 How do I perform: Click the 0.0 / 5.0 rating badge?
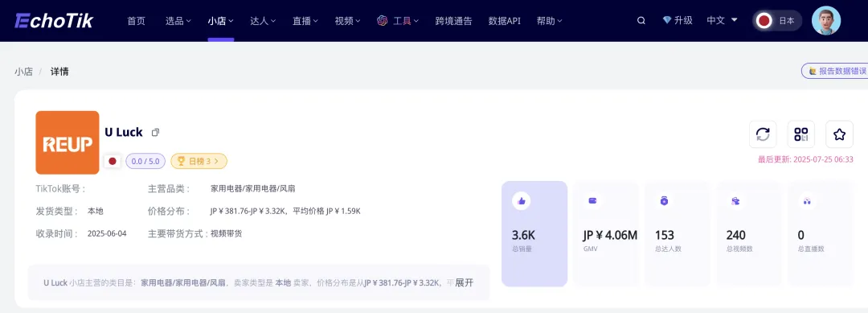[145, 161]
